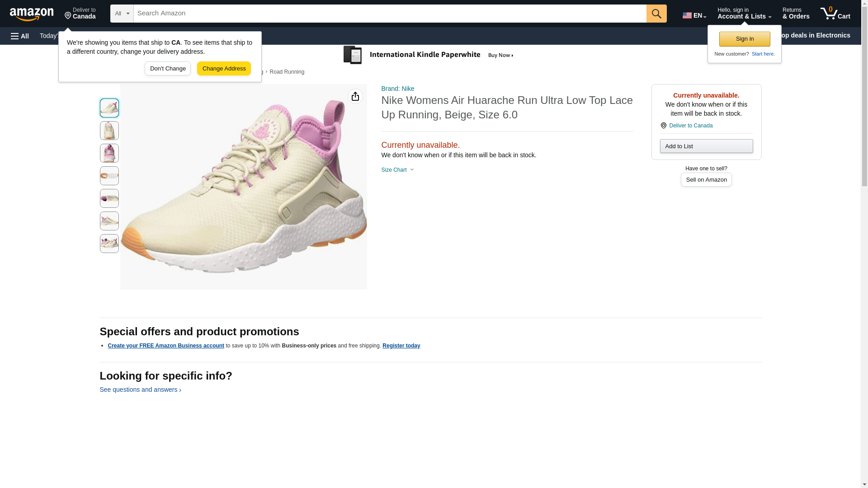The height and width of the screenshot is (488, 868).
Task: Open the Account & Lists dropdown
Action: (744, 14)
